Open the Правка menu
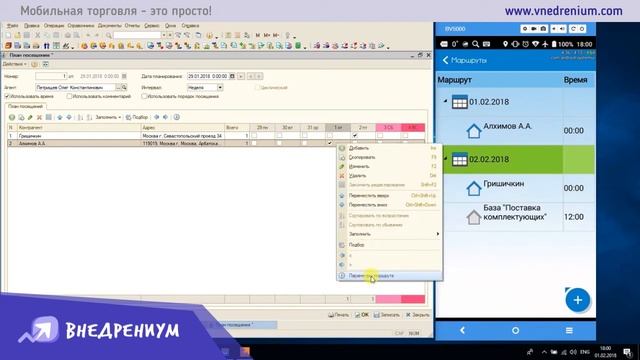 pos(32,25)
